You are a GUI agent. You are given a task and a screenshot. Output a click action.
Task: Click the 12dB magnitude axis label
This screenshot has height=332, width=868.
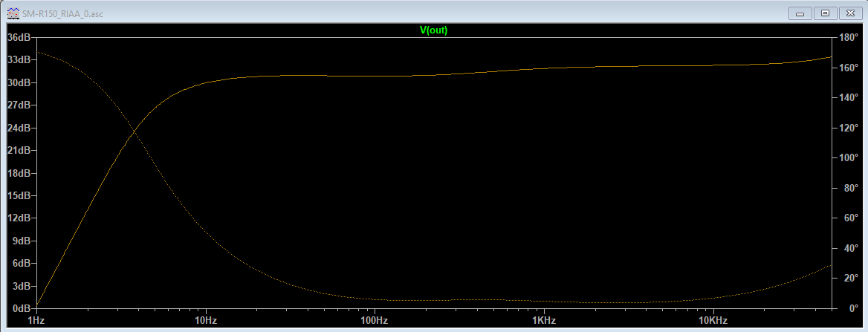19,218
